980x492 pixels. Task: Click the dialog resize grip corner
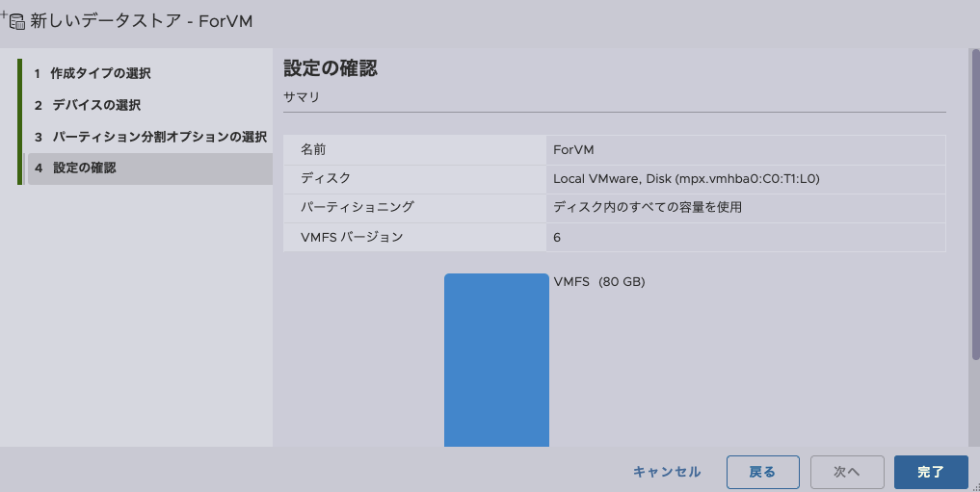pyautogui.click(x=975, y=487)
